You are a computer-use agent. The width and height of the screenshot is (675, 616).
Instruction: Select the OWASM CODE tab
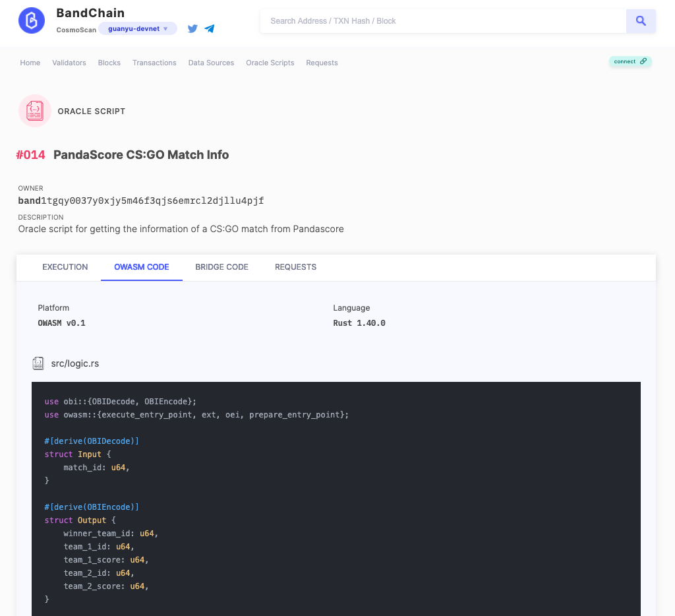click(x=142, y=267)
